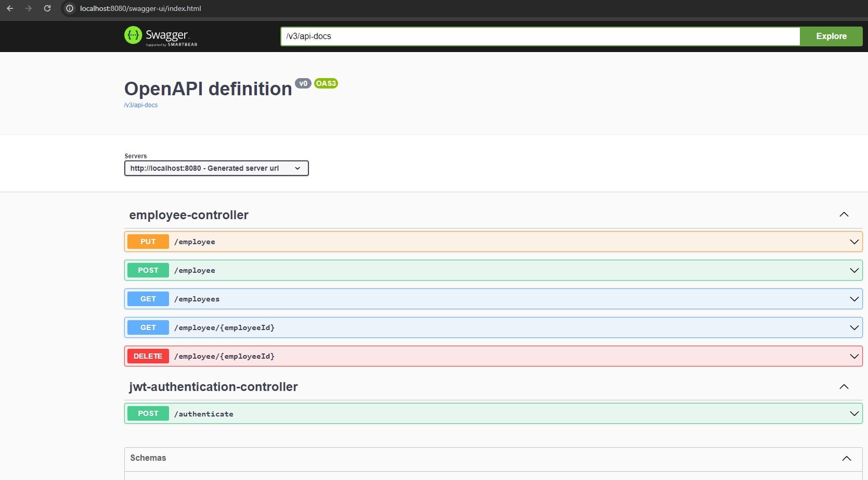Click the PUT method badge

[148, 242]
